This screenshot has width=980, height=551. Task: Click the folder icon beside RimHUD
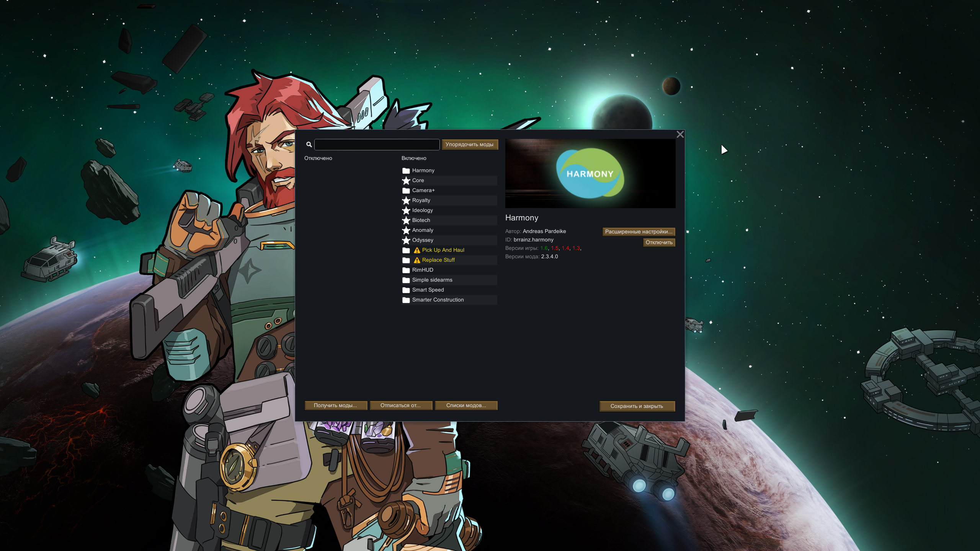tap(406, 270)
